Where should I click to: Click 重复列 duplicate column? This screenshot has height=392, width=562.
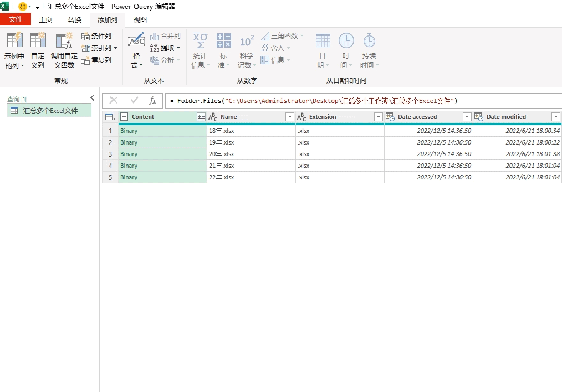(96, 60)
